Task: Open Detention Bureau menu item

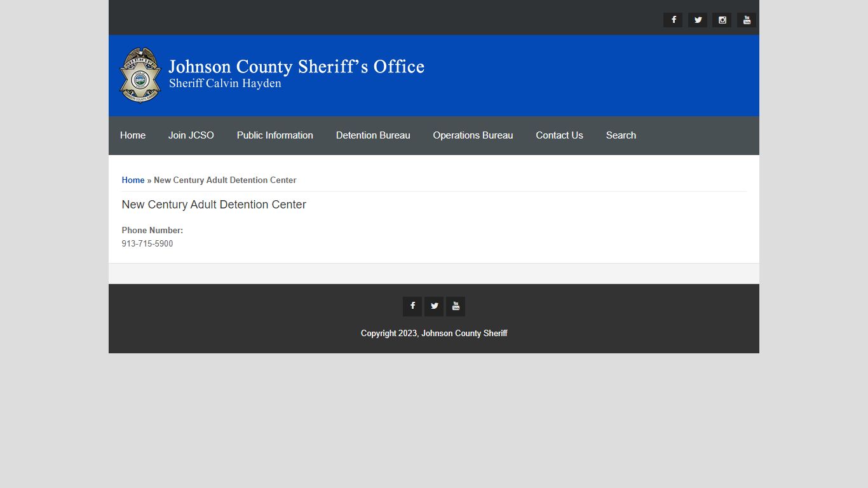Action: coord(373,135)
